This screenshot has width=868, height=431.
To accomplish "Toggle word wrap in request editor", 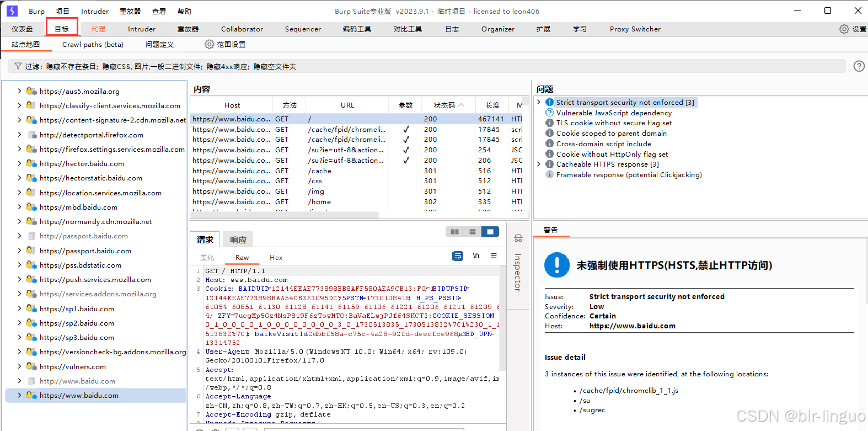I will point(458,256).
